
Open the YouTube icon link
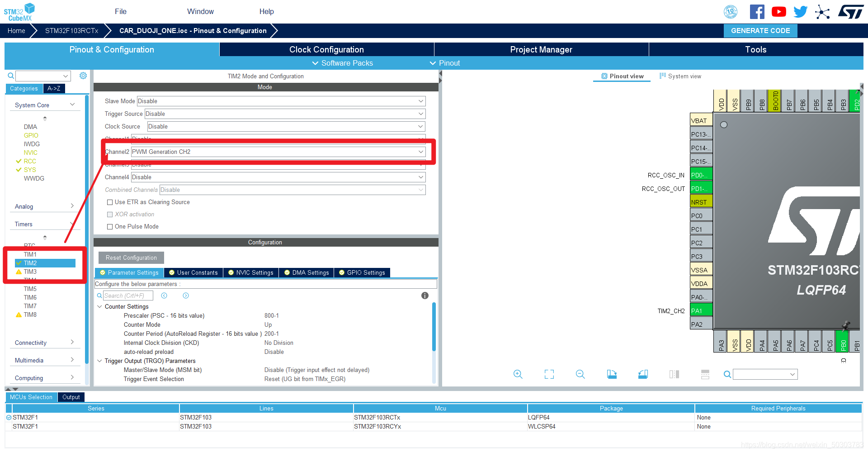[779, 12]
